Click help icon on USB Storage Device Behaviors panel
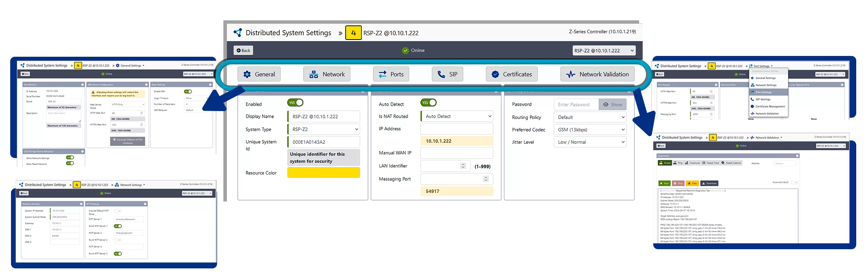The width and height of the screenshot is (868, 277). [x=82, y=151]
